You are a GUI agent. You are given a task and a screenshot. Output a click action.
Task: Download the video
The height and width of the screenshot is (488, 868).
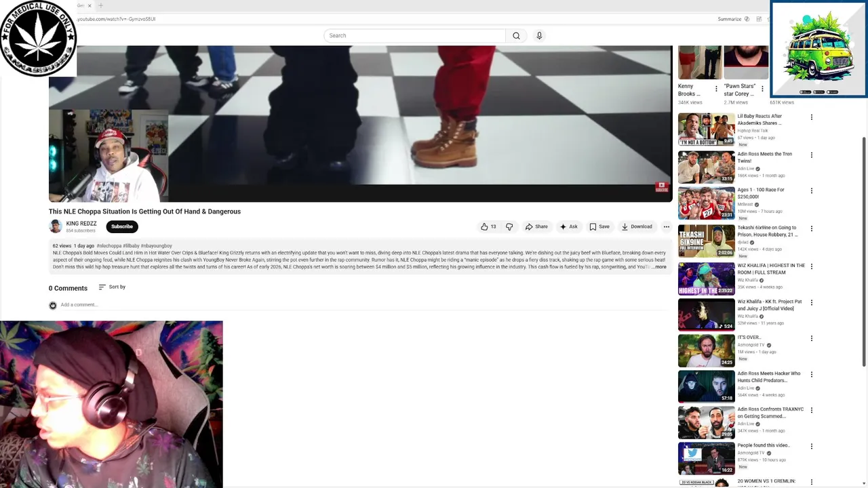637,226
